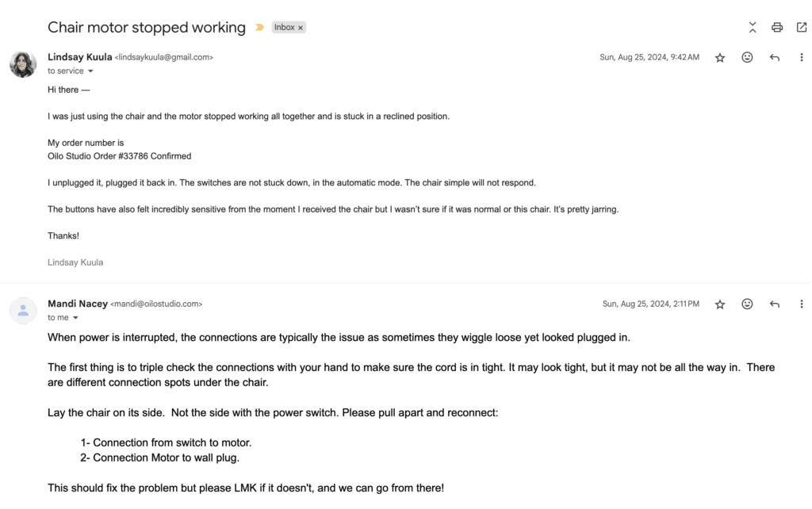Select the Lindsay Kuula sender name
Screen dimensions: 812x509
80,57
